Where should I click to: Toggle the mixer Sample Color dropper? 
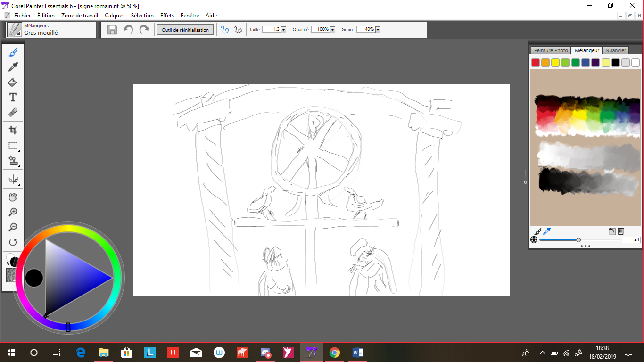(547, 231)
